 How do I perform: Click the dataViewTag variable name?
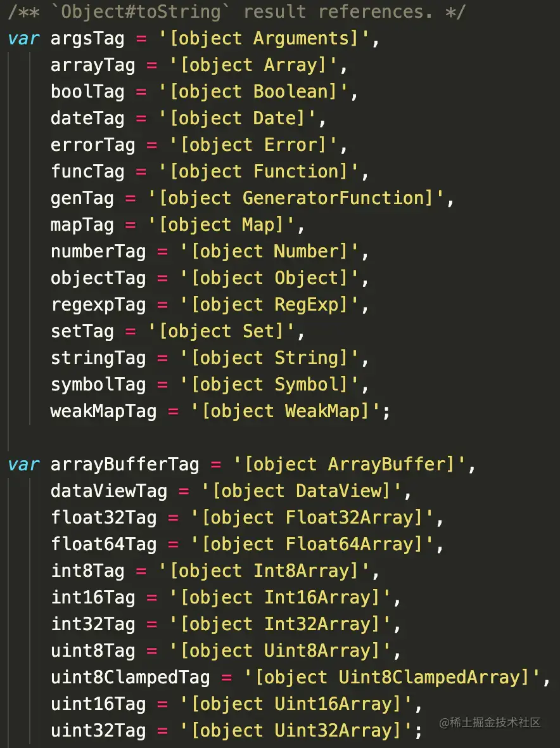pyautogui.click(x=109, y=491)
